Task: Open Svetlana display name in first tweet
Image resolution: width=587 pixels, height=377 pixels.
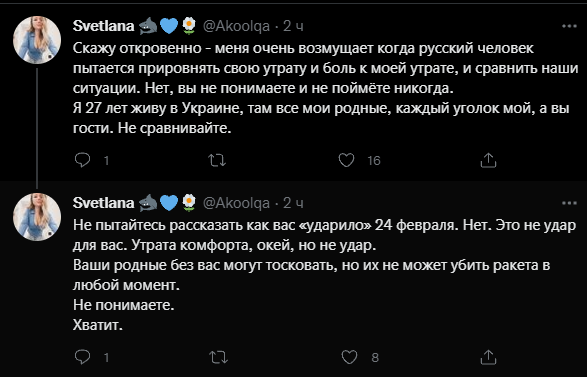Action: [x=103, y=26]
